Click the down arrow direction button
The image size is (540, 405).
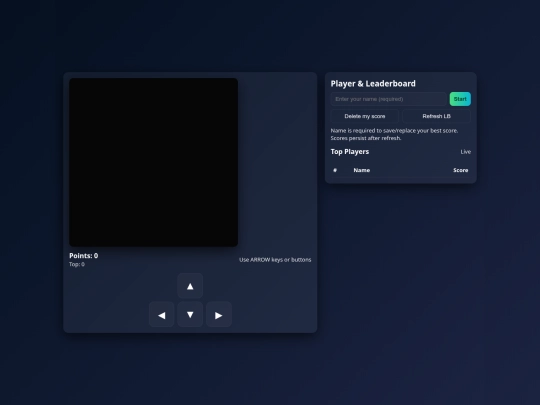pyautogui.click(x=190, y=314)
